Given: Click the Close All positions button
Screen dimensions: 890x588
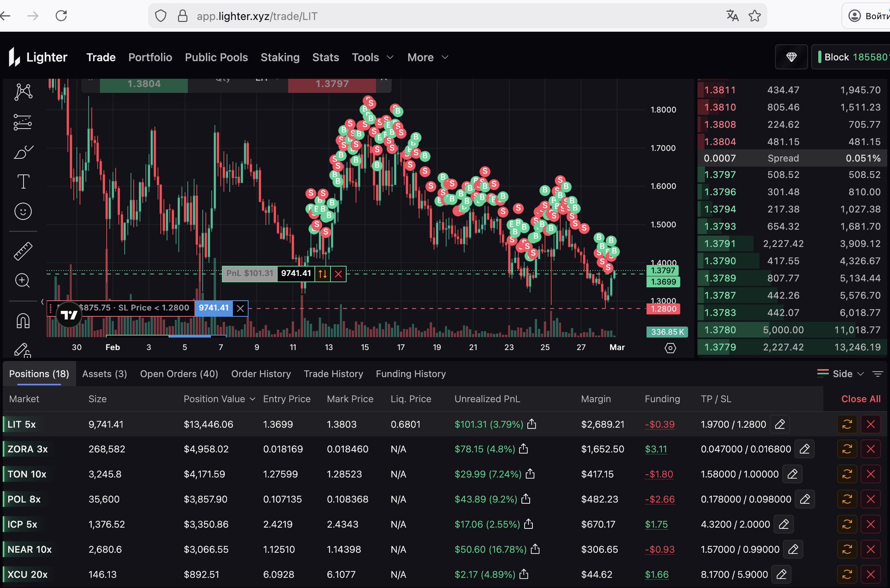Looking at the screenshot, I should tap(860, 399).
